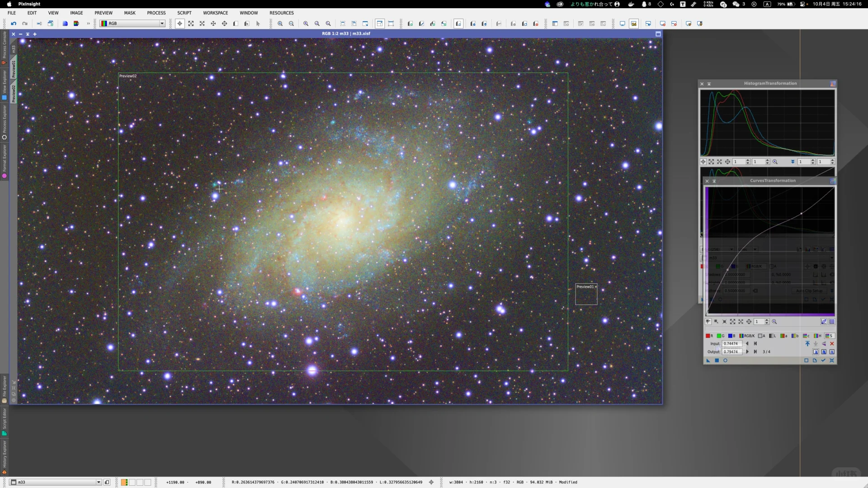Open the m33 view selector dropdown
Image resolution: width=868 pixels, height=488 pixels.
55,482
